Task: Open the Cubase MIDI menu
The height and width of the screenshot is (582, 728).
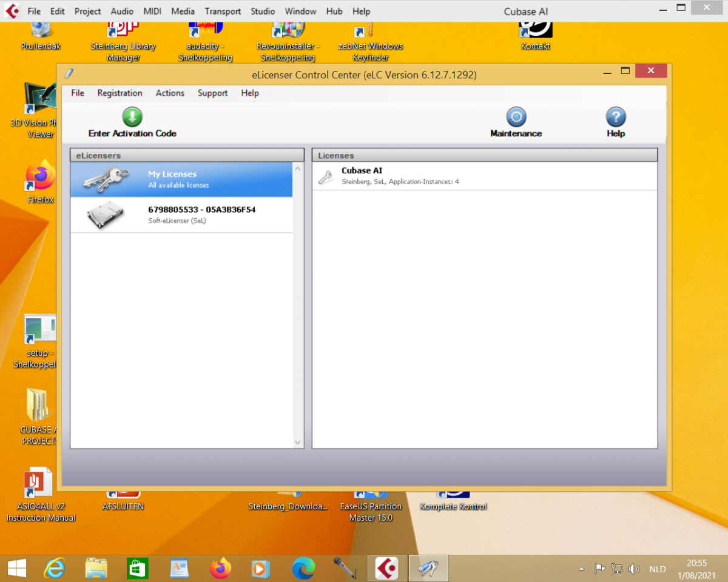Action: click(x=153, y=11)
